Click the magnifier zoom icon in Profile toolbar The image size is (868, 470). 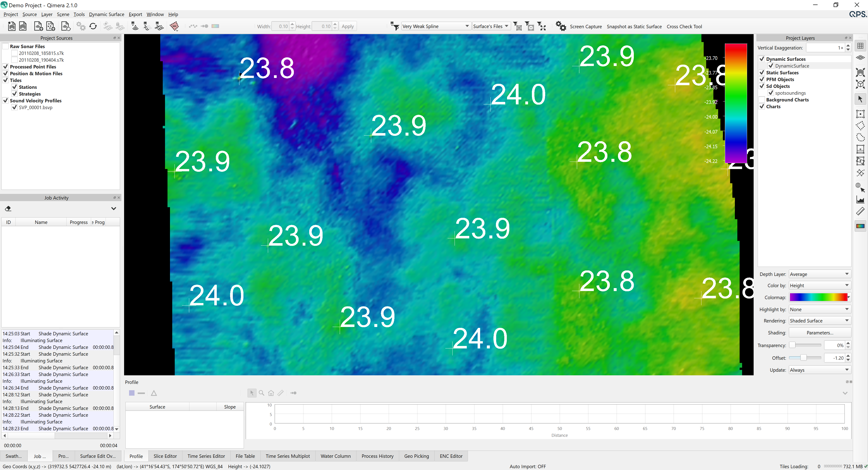[x=262, y=393]
